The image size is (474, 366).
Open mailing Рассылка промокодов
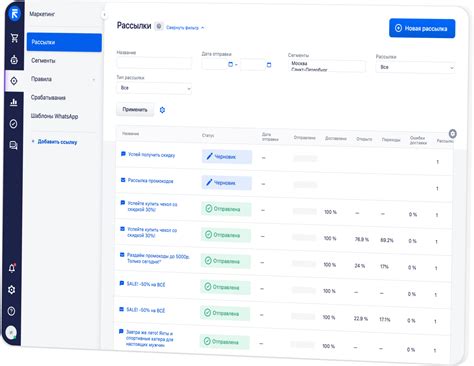[150, 181]
